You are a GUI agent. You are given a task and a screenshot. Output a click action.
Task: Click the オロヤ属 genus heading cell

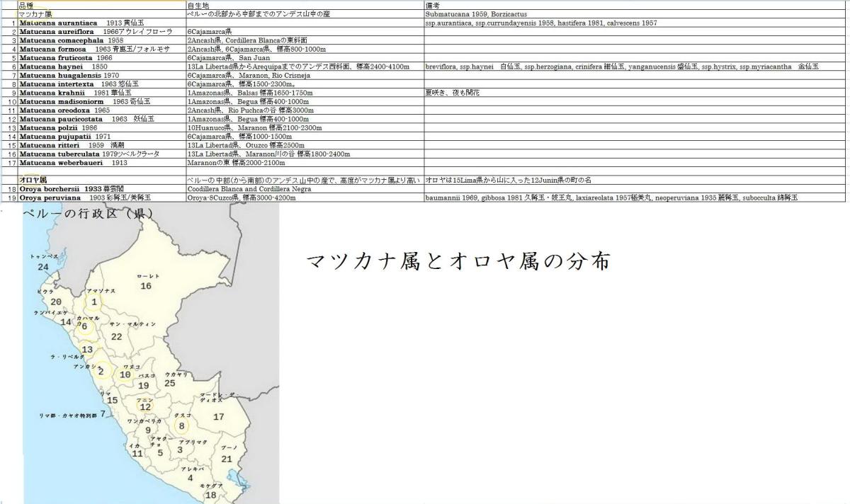point(33,180)
